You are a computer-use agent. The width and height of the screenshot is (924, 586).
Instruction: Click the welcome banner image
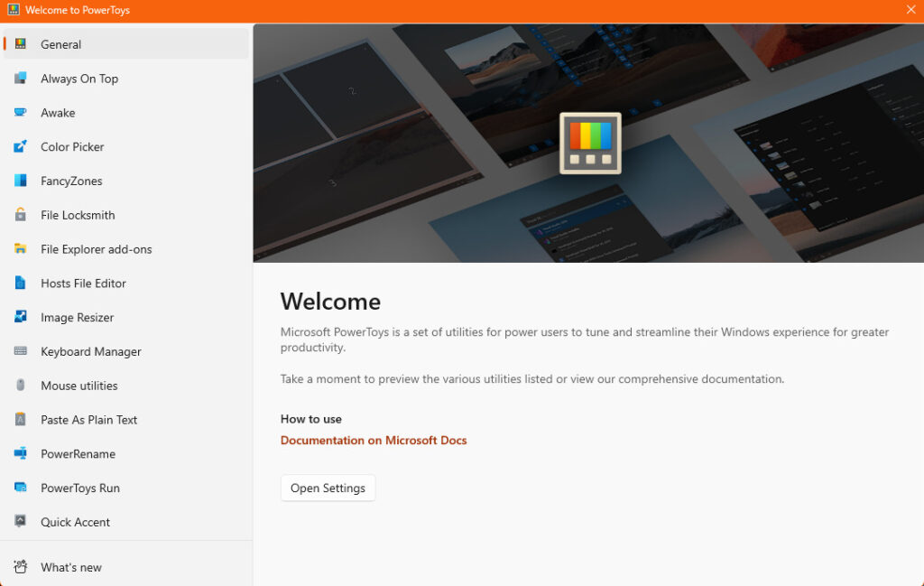tap(588, 144)
